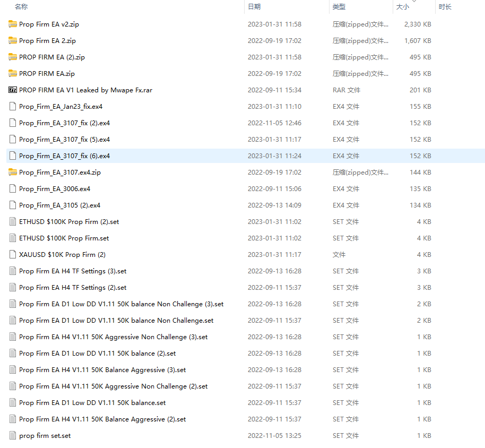Select PROP FIRM EA V1 Leaked by Mwape Fx.rar

coord(85,90)
